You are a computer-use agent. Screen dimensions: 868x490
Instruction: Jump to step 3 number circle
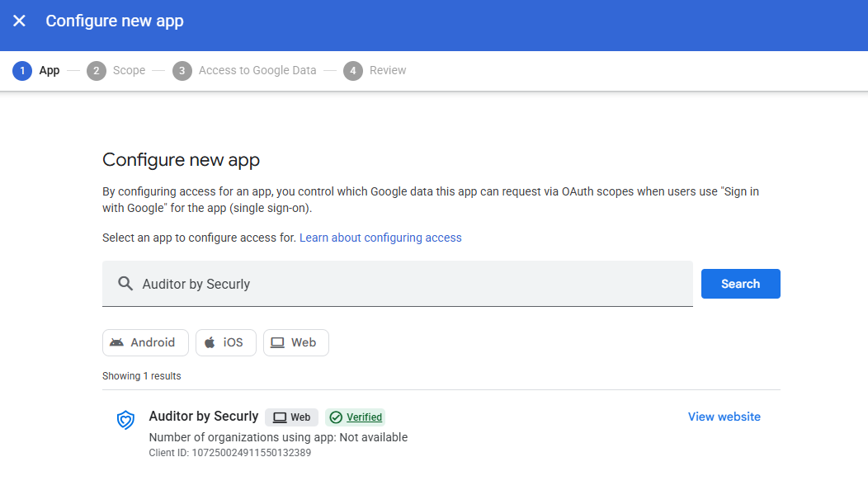pyautogui.click(x=182, y=71)
